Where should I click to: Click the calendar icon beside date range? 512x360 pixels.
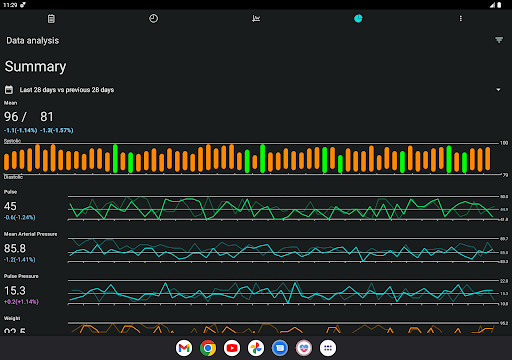pyautogui.click(x=9, y=90)
